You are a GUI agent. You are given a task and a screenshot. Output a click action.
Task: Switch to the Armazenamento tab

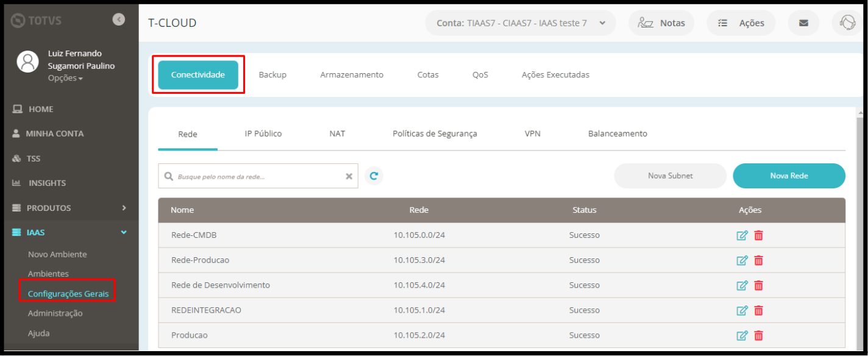[352, 75]
